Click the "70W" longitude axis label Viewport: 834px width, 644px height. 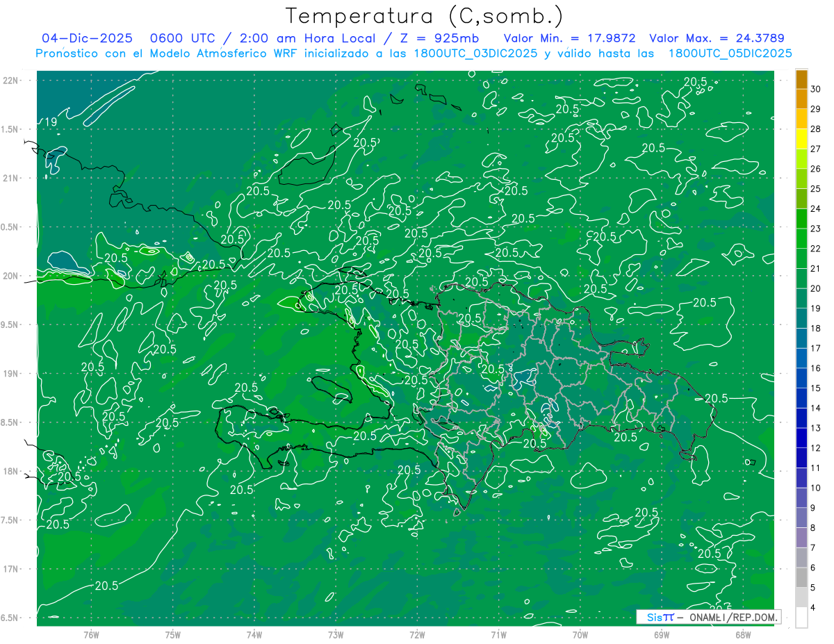pos(580,634)
